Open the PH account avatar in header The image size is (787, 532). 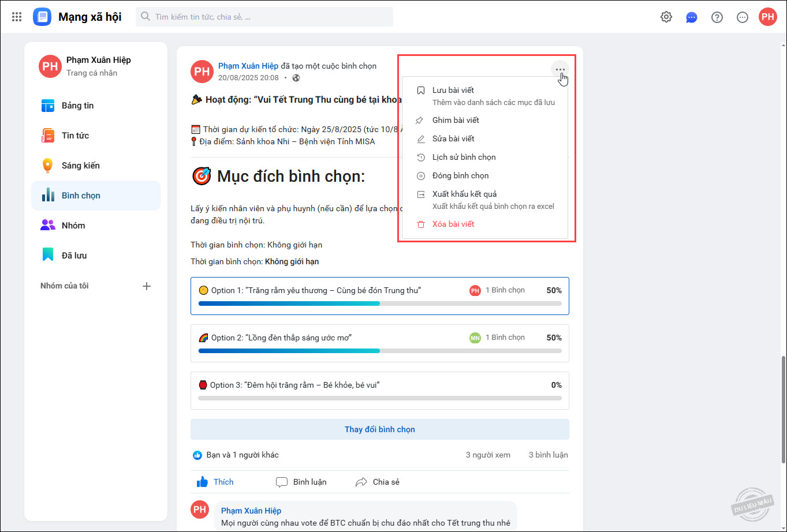(768, 17)
